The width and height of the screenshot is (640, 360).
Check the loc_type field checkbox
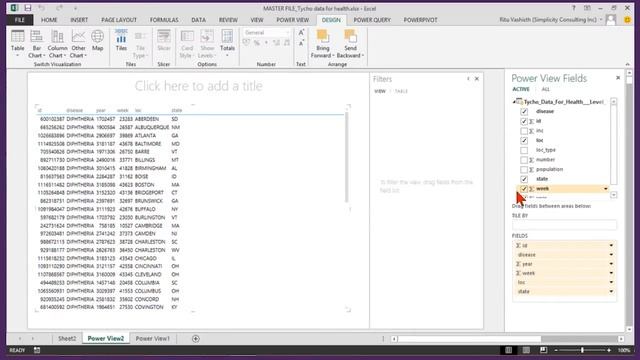[524, 150]
